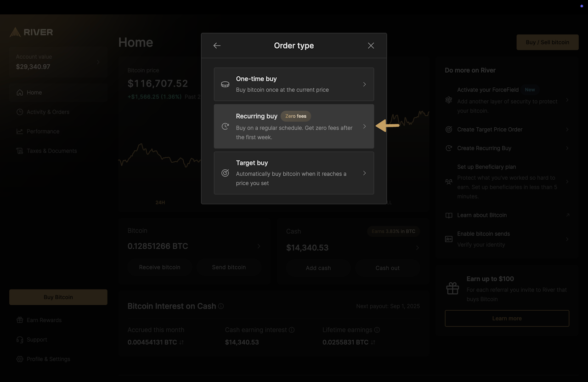Open Performance from sidebar
Screen dimensions: 588x382
click(x=43, y=131)
